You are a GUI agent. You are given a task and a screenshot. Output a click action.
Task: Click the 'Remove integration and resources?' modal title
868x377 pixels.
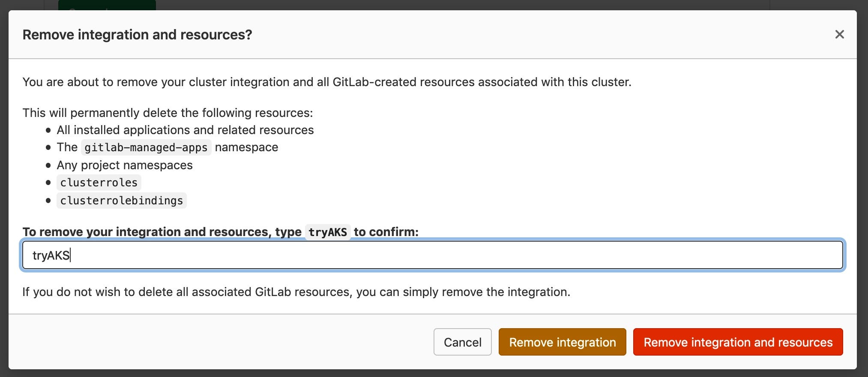coord(137,35)
